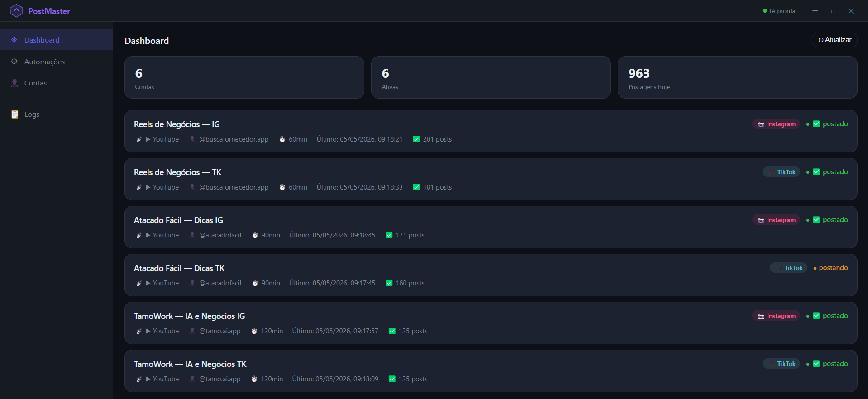868x399 pixels.
Task: Open the Logs sidebar page
Action: pos(56,114)
